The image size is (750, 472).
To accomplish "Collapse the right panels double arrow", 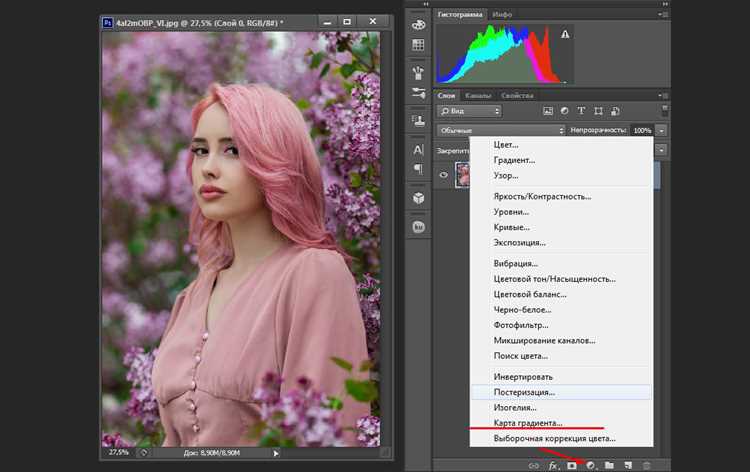I will click(x=665, y=4).
